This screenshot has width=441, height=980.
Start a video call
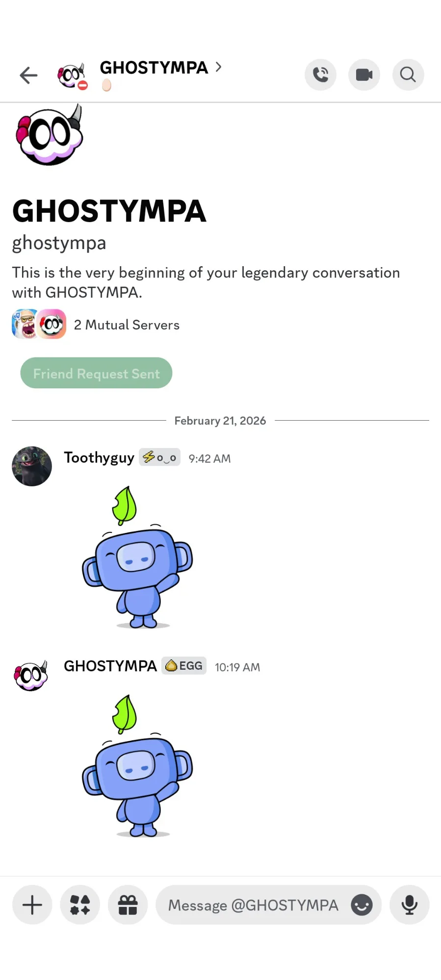click(364, 75)
